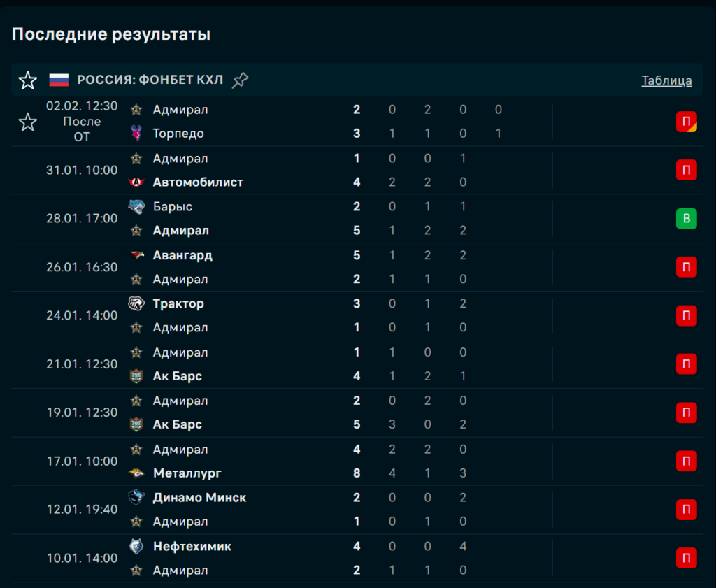The width and height of the screenshot is (716, 588).
Task: Click the Dinamo Minsk team logo
Action: (136, 497)
